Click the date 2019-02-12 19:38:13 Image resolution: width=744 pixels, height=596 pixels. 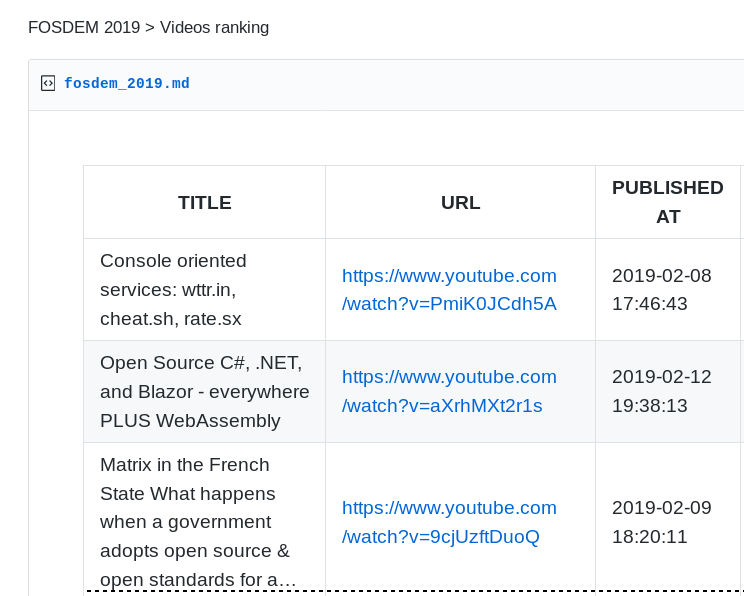(x=661, y=391)
